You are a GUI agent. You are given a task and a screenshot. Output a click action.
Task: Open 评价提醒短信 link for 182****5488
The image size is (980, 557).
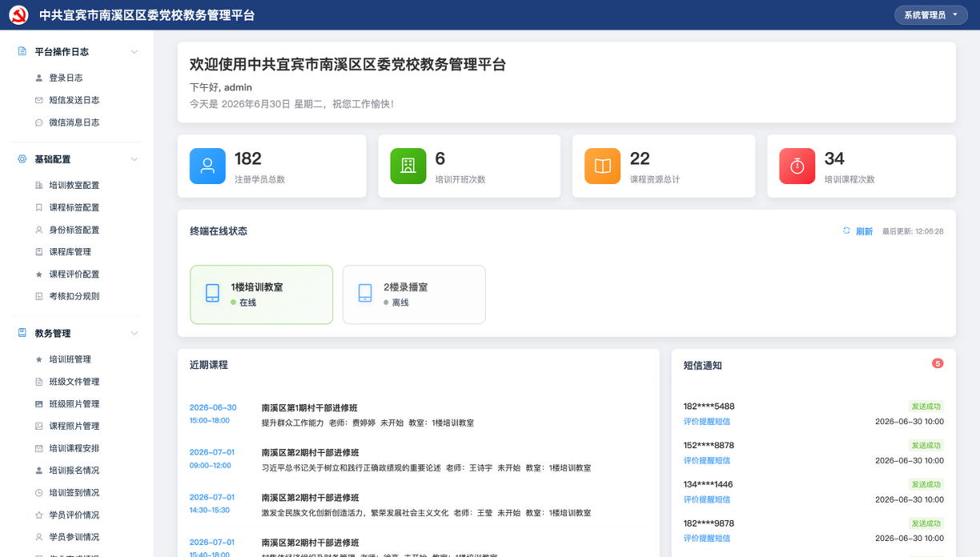pyautogui.click(x=707, y=422)
